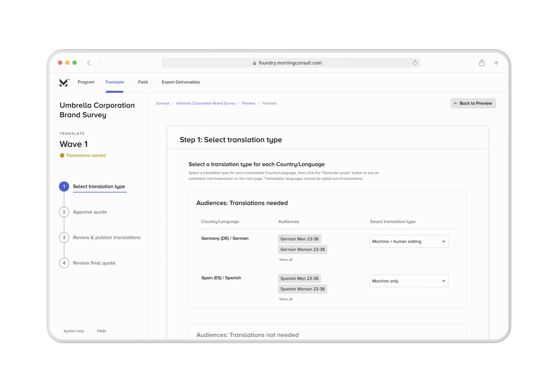Click View all under German audiences

coord(286,260)
